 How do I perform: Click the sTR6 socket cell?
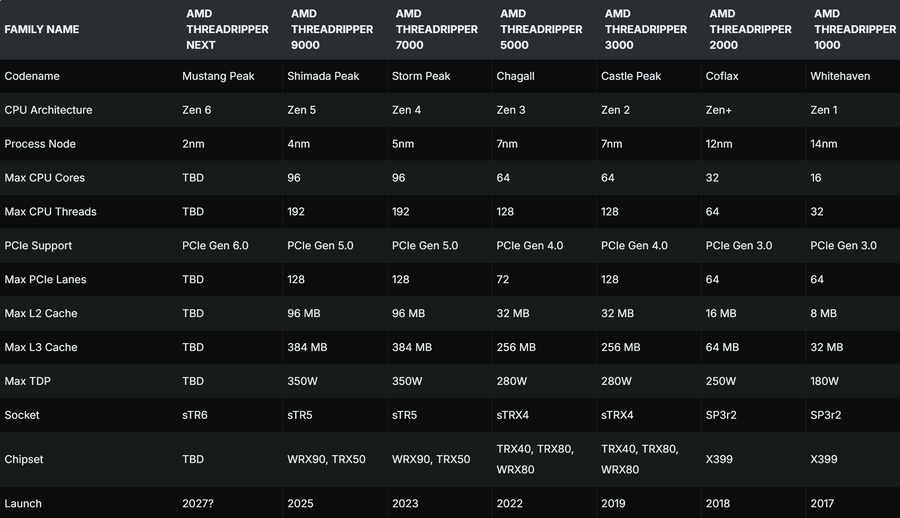tap(195, 415)
